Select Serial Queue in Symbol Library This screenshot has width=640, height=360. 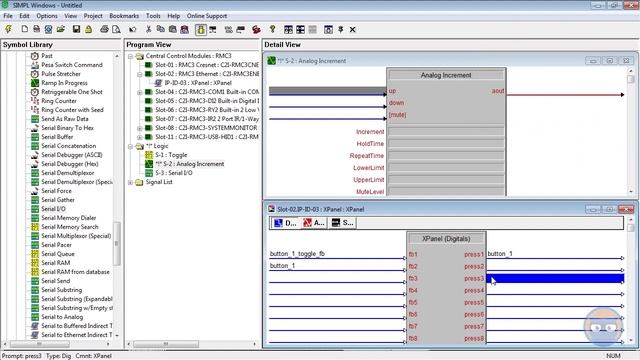pos(58,254)
